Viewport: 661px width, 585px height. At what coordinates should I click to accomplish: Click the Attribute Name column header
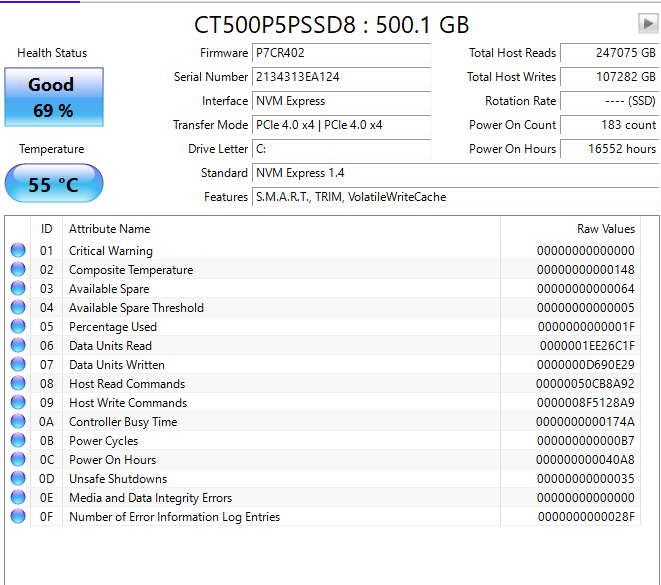(281, 229)
